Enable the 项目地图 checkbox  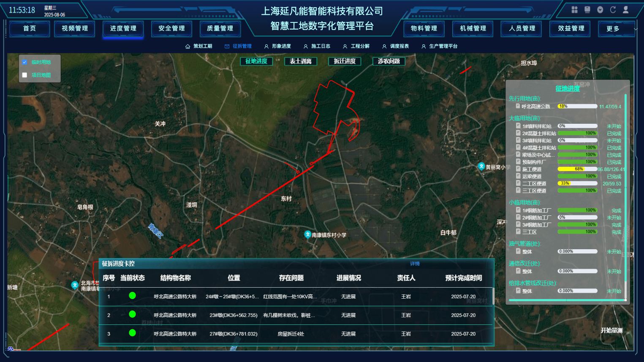[24, 75]
